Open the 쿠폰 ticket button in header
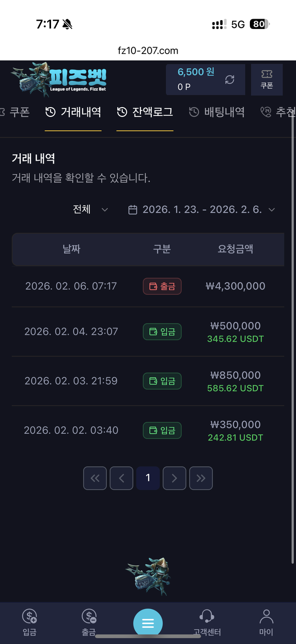Image resolution: width=296 pixels, height=644 pixels. [x=267, y=79]
